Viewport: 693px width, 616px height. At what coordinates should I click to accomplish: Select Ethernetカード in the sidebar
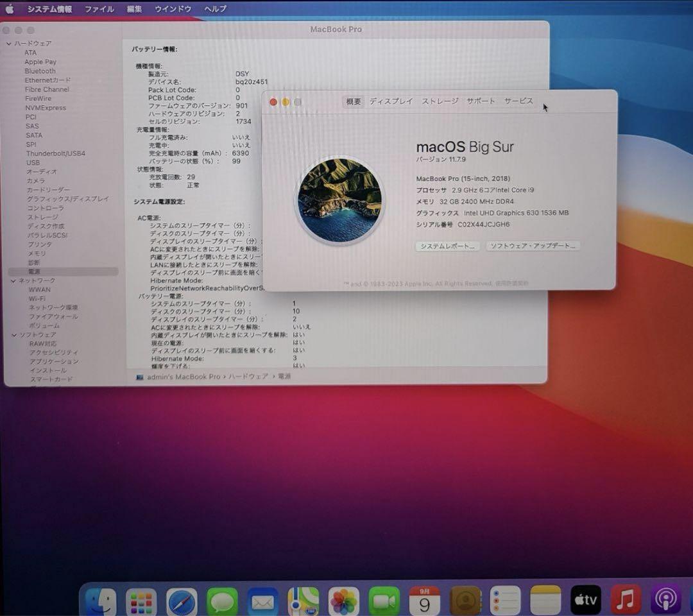click(47, 80)
